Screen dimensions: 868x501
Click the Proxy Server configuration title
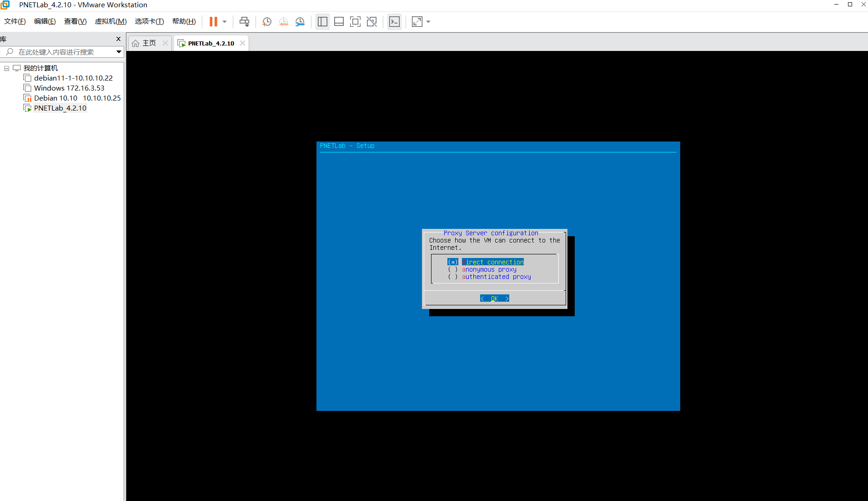click(x=491, y=233)
